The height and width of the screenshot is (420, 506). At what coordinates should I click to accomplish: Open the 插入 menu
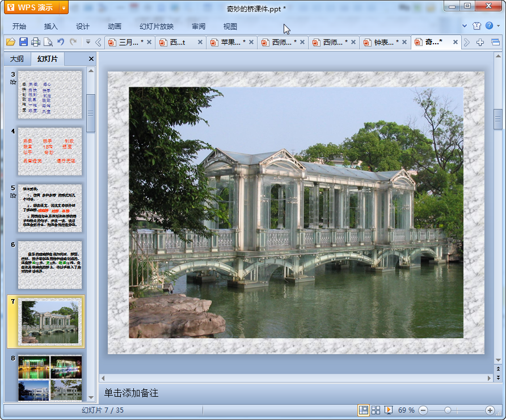51,26
